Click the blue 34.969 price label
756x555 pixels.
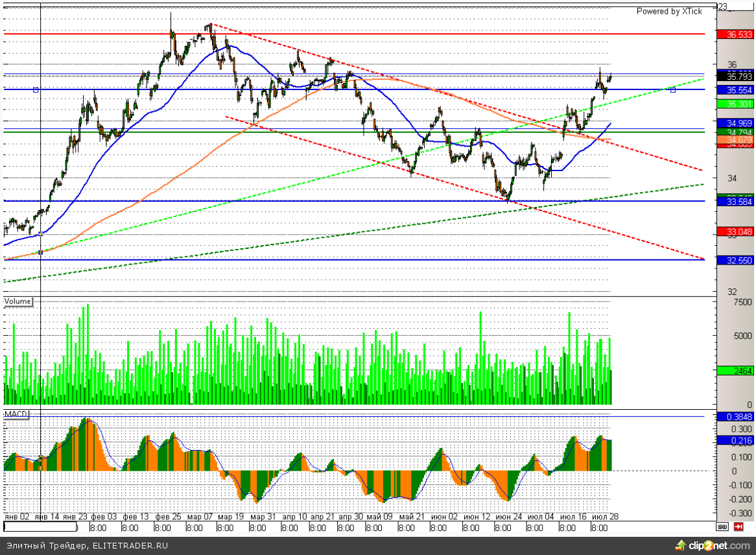(735, 123)
